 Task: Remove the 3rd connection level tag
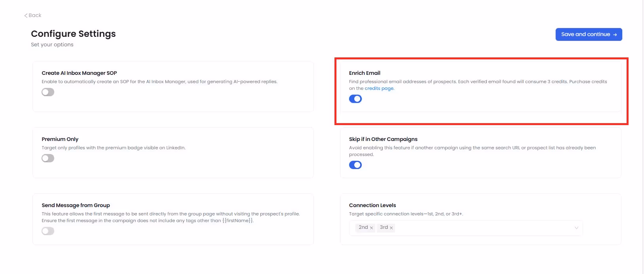pos(391,228)
